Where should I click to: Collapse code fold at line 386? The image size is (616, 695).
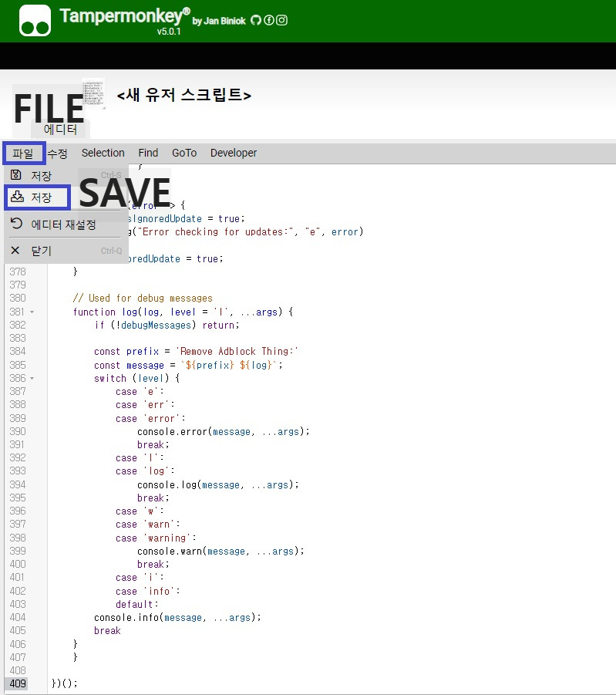32,379
